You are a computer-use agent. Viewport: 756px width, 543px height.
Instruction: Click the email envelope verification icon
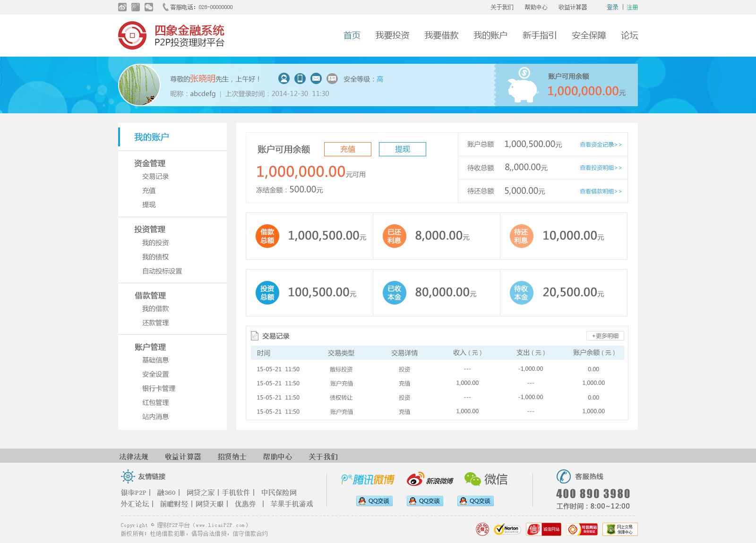316,78
